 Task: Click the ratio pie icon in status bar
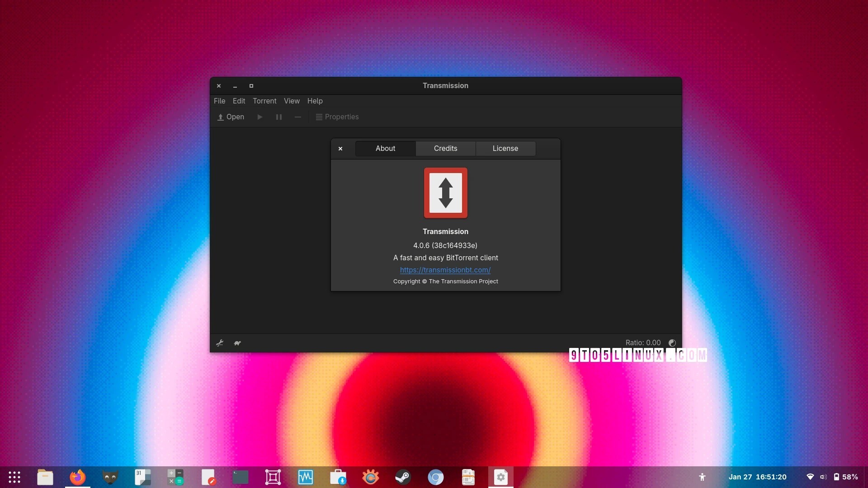tap(672, 343)
